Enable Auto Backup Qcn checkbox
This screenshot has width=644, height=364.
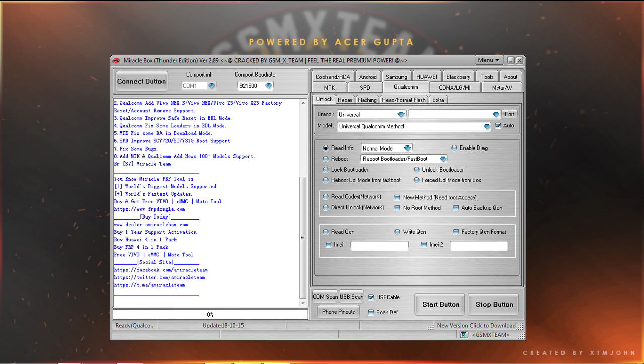456,208
